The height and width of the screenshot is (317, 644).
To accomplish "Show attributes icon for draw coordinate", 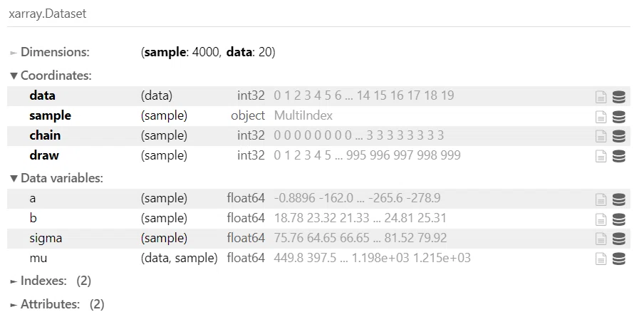I will pyautogui.click(x=601, y=156).
